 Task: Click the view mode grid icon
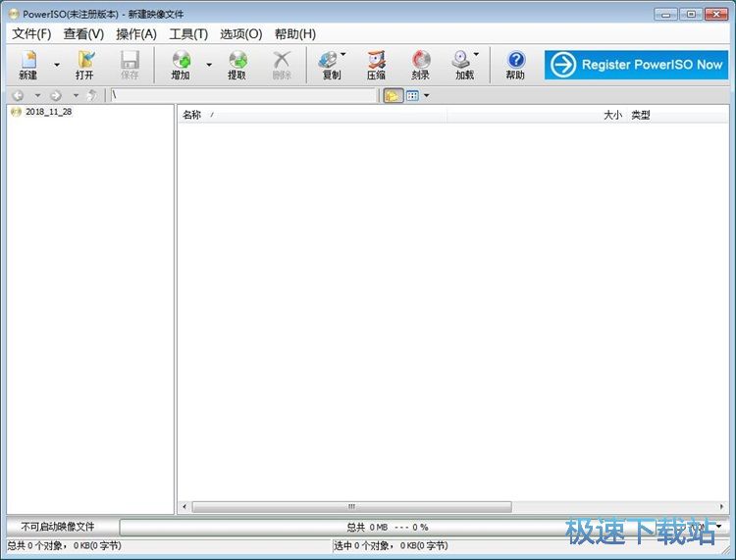tap(412, 96)
